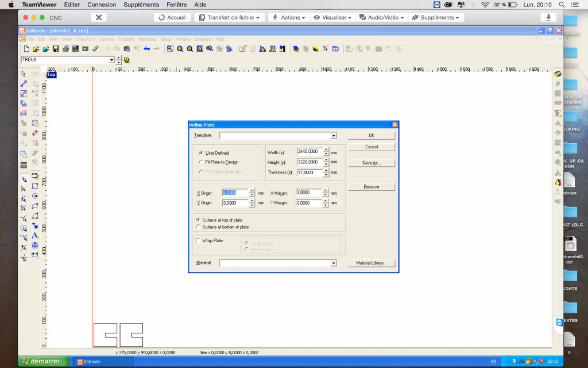Click the light bulb layer icon beside TROUS
The width and height of the screenshot is (588, 368).
(x=127, y=60)
